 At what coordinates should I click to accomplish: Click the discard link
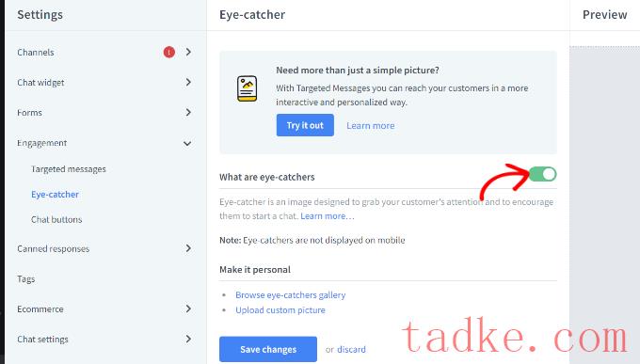tap(351, 349)
